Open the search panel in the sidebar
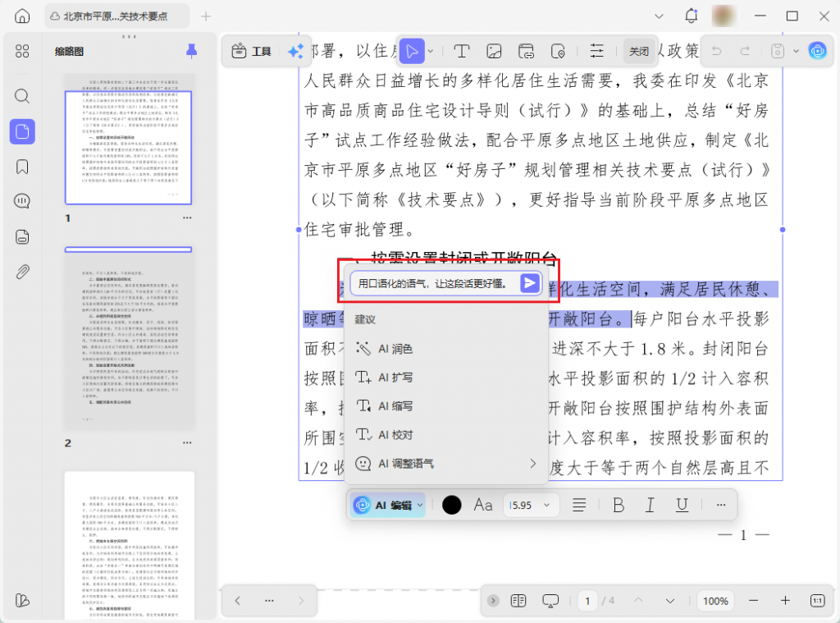Image resolution: width=840 pixels, height=623 pixels. click(22, 96)
